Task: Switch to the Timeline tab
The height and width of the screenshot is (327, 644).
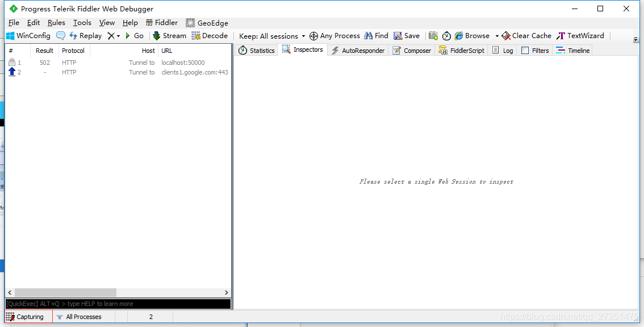Action: (x=572, y=51)
